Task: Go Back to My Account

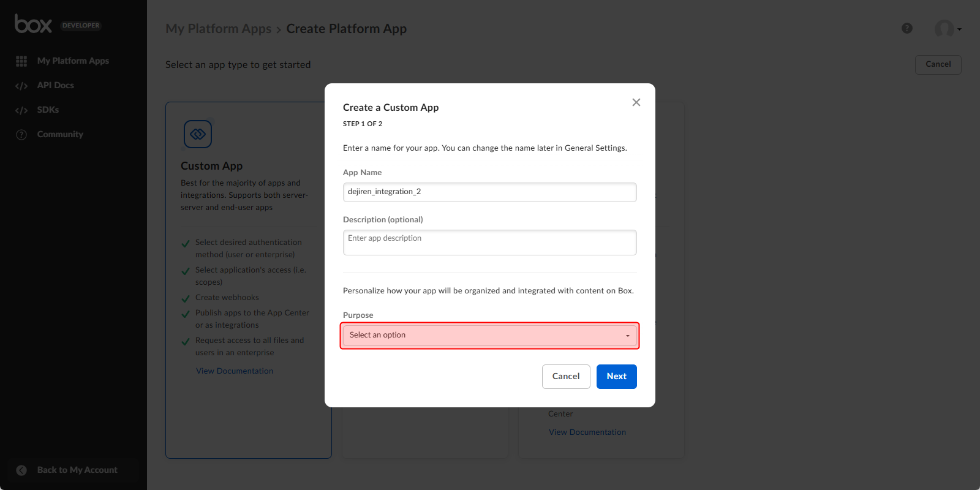Action: tap(77, 470)
